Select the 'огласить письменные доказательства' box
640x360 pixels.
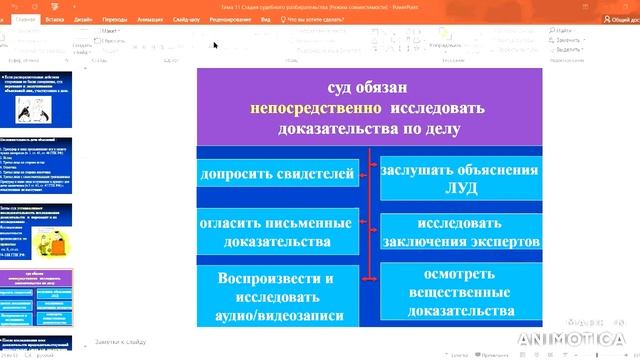coord(278,232)
